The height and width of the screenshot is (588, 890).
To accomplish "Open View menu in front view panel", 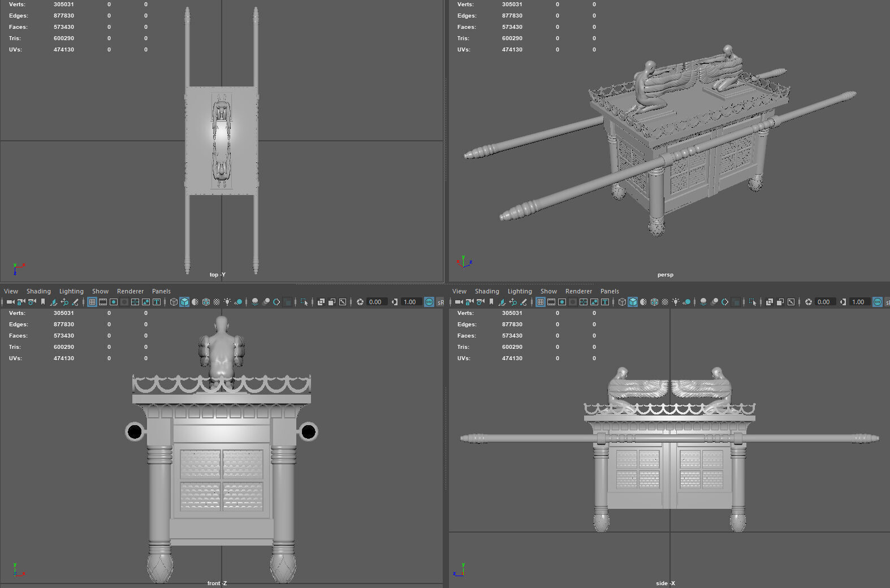I will point(11,291).
